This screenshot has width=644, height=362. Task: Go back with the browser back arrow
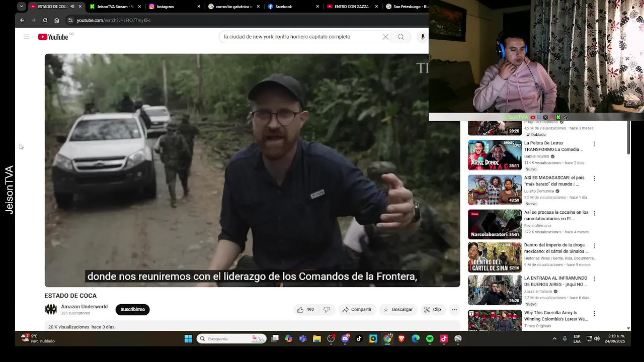pos(22,20)
